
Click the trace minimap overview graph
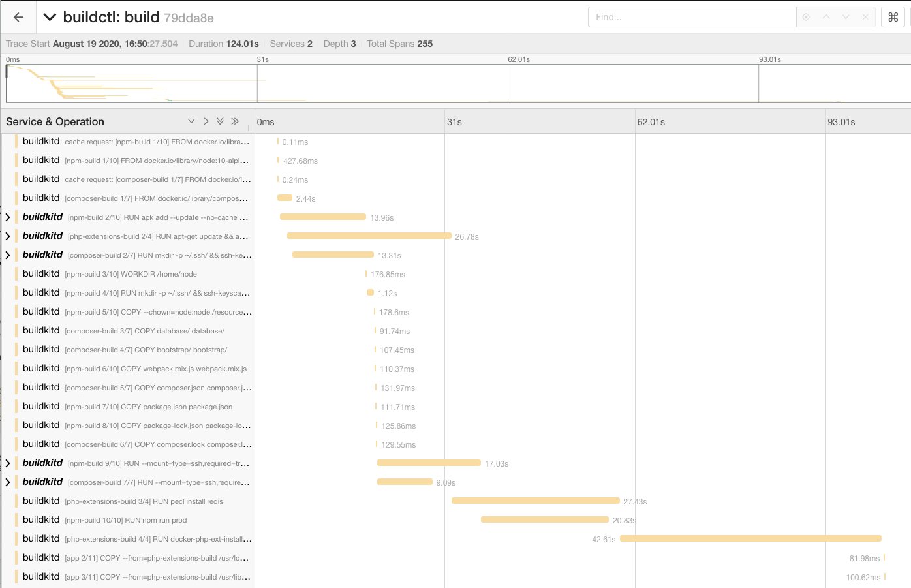point(457,83)
